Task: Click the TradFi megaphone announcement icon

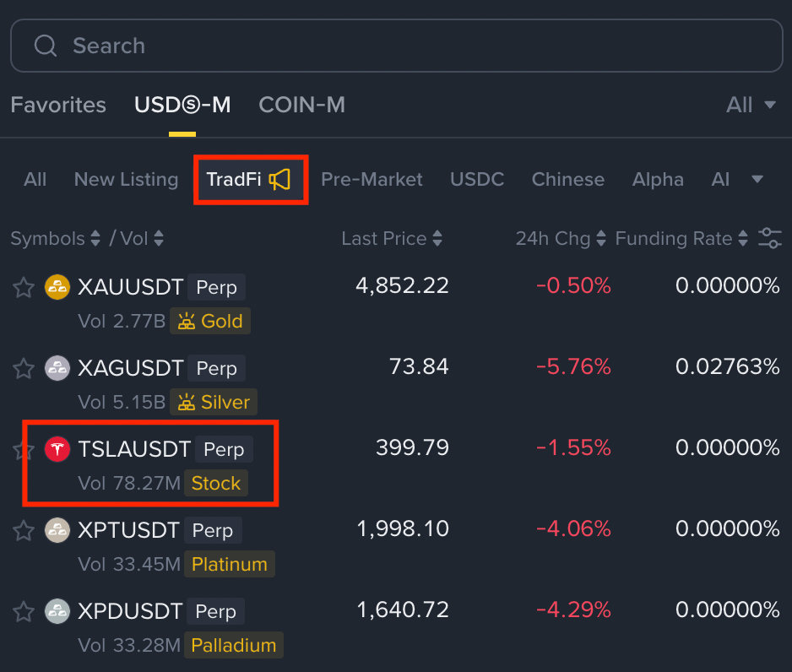Action: point(280,179)
